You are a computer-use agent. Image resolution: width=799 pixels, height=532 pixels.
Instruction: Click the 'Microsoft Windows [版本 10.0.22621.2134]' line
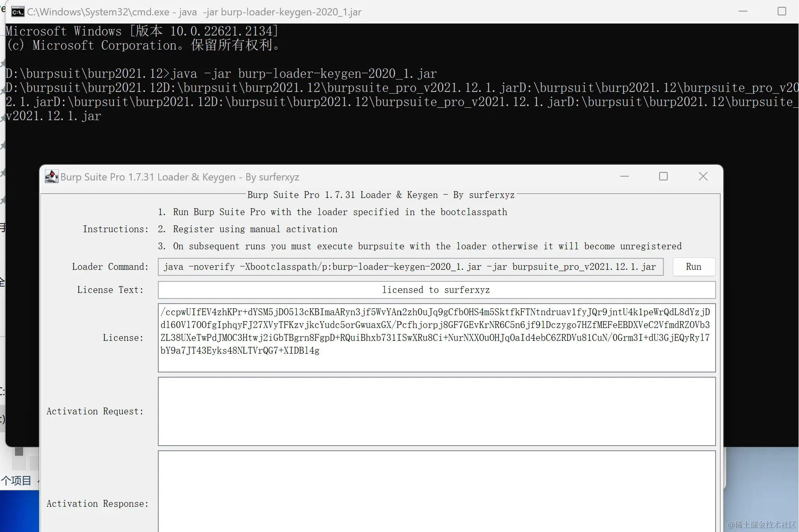[x=142, y=31]
